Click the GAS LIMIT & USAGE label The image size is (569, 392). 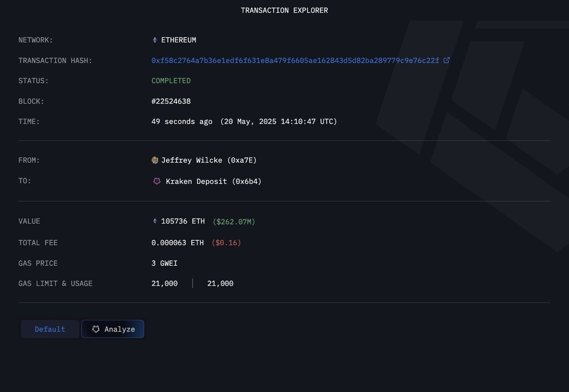coord(55,283)
